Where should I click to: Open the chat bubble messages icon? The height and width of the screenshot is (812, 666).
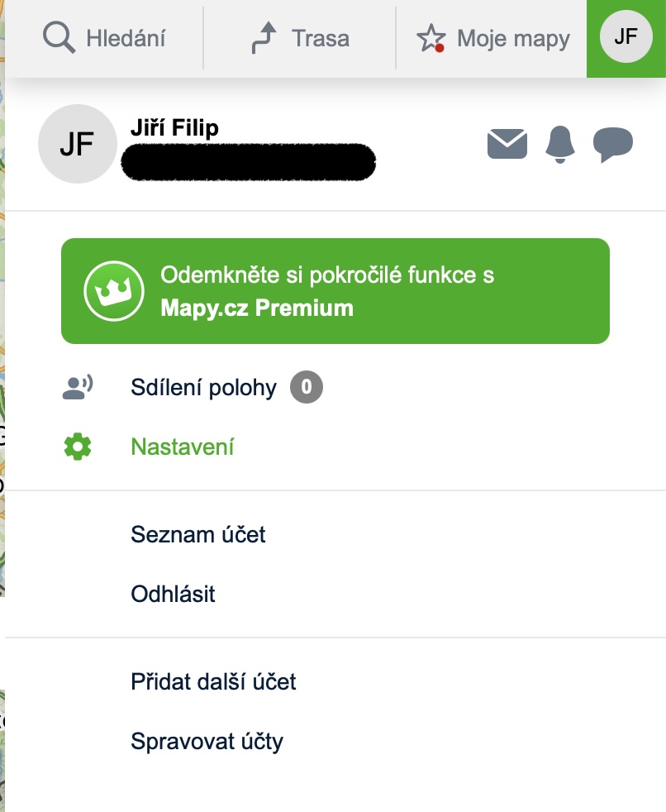[613, 145]
